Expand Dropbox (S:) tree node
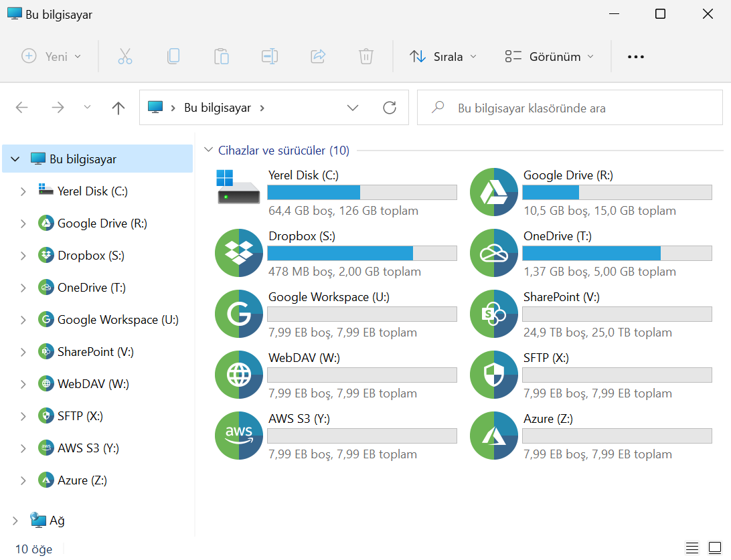 pyautogui.click(x=23, y=256)
